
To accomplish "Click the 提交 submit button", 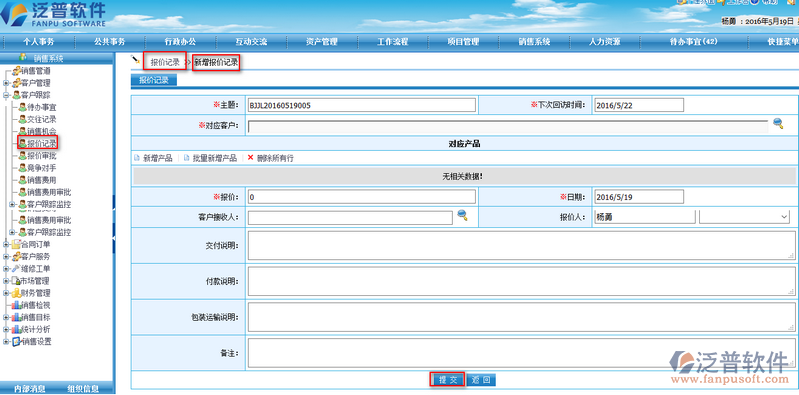I will tap(447, 380).
